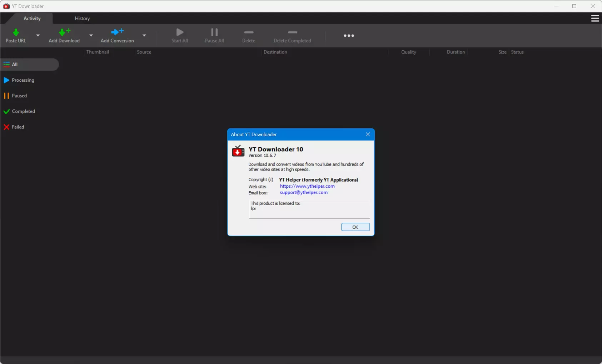Click the 'Version 10.6.7' text
The width and height of the screenshot is (602, 364).
pyautogui.click(x=262, y=156)
